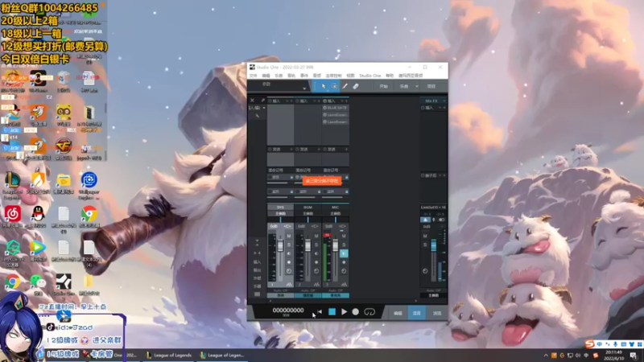Click the time counter display
Viewport: 644px width, 362px height.
pos(288,311)
